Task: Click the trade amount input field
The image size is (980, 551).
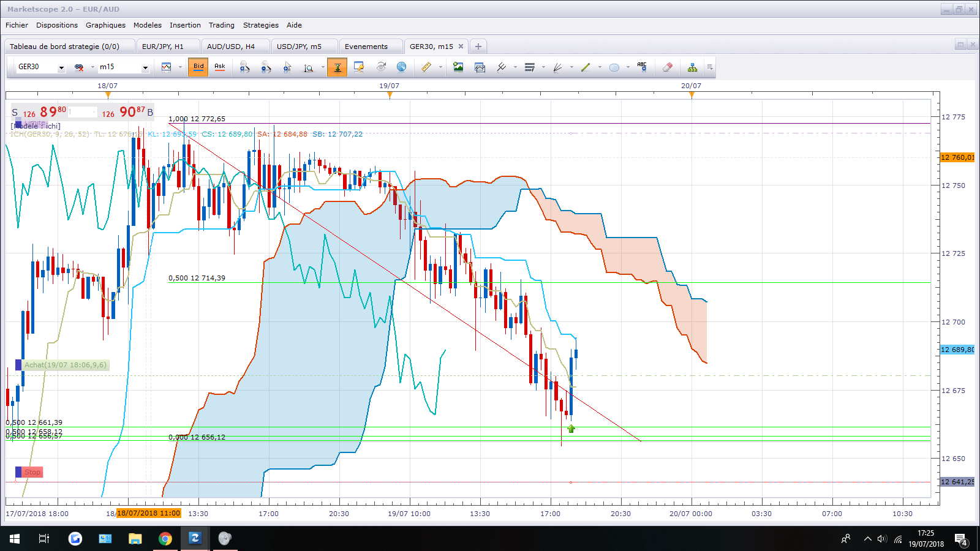Action: (x=83, y=112)
